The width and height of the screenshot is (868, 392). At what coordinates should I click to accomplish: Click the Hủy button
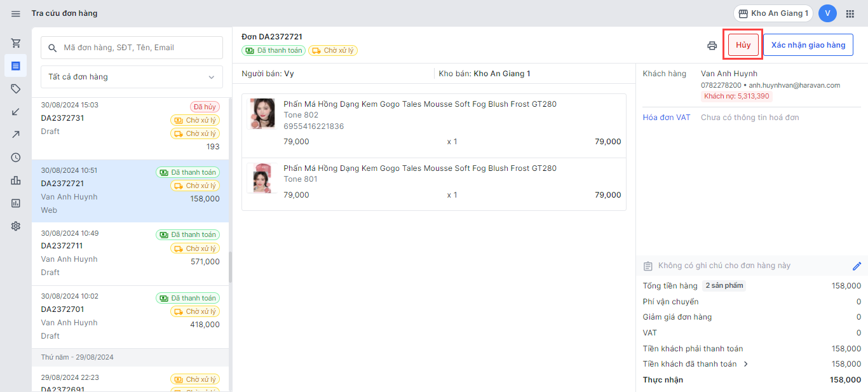[x=743, y=45]
